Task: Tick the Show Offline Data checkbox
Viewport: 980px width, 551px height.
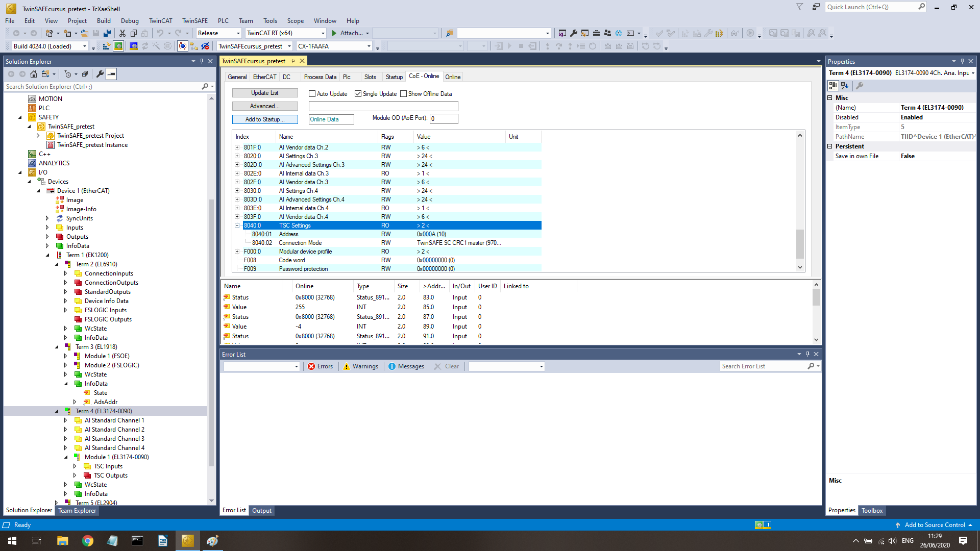Action: point(404,94)
